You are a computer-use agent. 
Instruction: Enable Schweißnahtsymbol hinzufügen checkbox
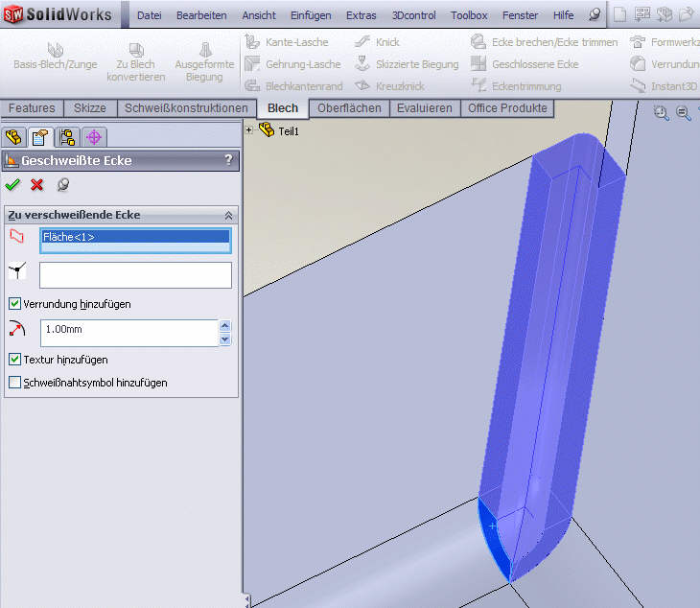(14, 383)
